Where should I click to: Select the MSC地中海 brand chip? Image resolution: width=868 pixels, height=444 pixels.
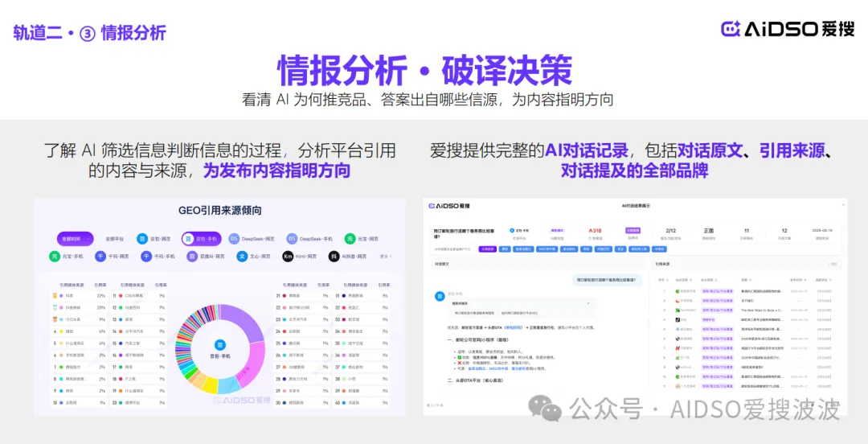(547, 249)
